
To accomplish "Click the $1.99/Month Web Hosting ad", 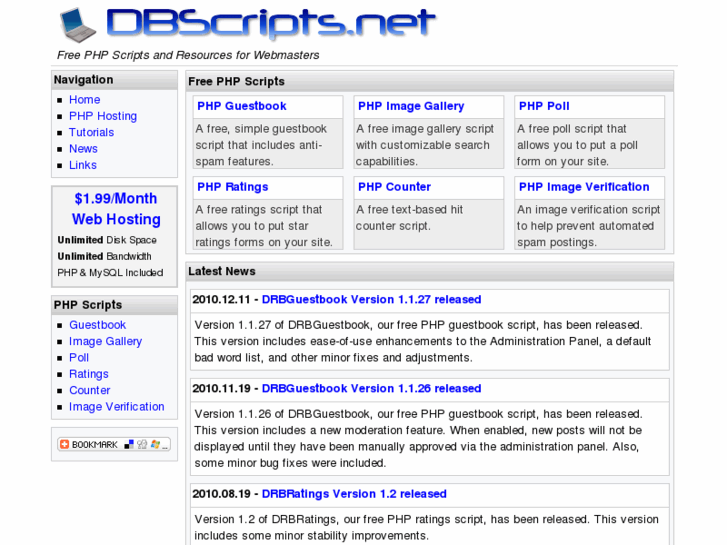I will (116, 209).
